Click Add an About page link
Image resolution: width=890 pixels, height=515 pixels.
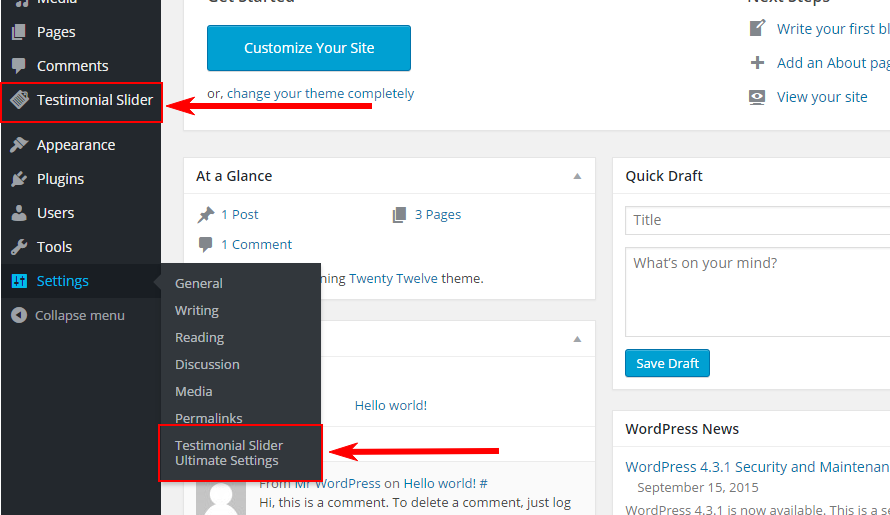tap(833, 63)
